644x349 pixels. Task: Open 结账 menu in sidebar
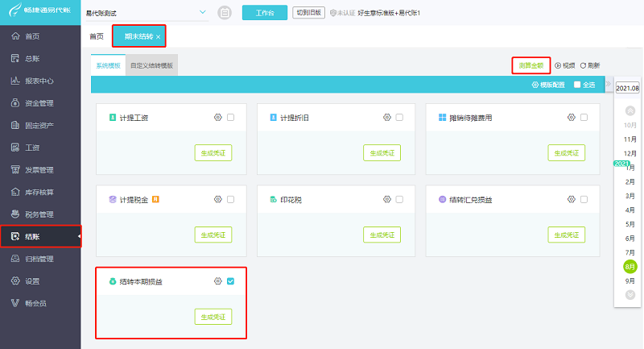(x=41, y=236)
